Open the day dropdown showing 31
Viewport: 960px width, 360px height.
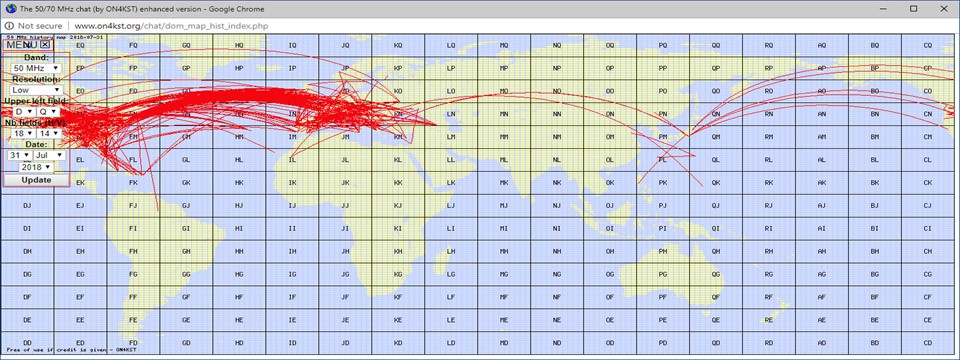coord(20,156)
